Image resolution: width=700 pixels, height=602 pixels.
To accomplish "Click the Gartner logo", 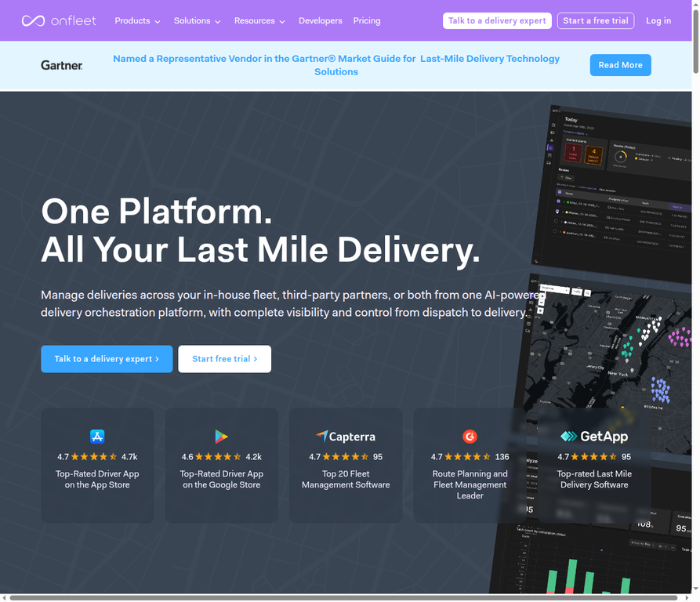I will click(x=62, y=65).
